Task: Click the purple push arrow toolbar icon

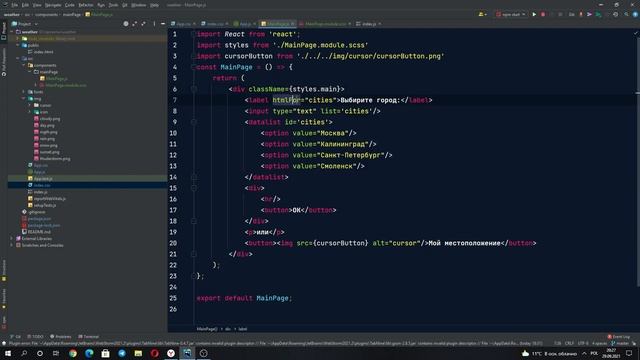Action: click(x=589, y=14)
